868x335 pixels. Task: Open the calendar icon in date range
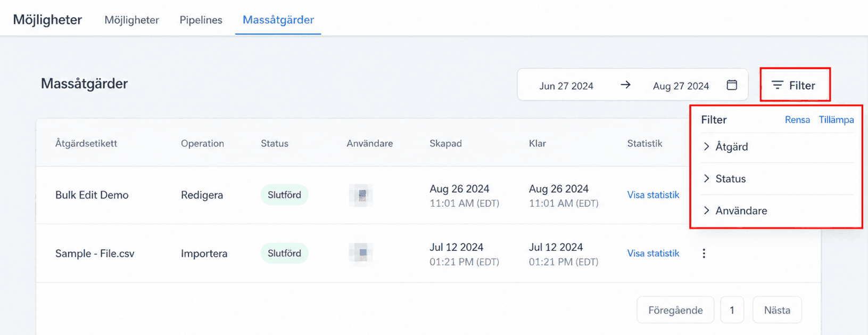tap(732, 85)
